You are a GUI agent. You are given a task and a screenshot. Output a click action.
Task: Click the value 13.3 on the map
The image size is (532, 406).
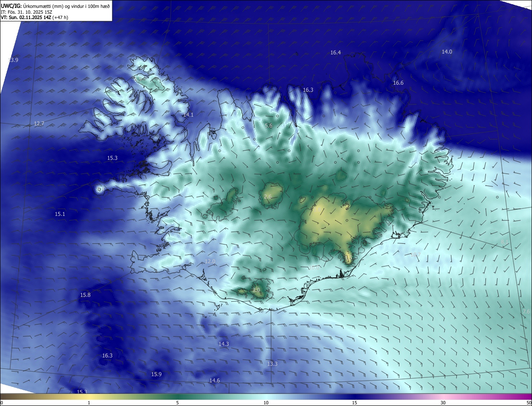coord(272,364)
